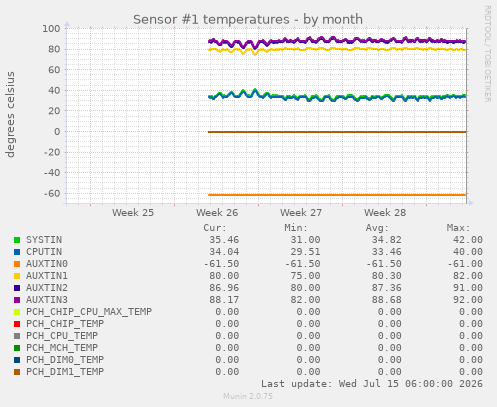Click AUXTIN1 min value 75.00
The image size is (497, 407).
tap(305, 276)
